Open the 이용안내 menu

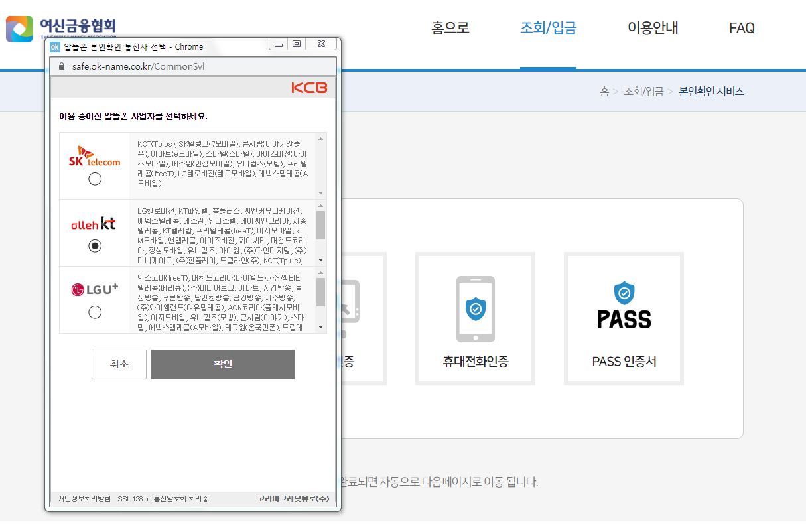pyautogui.click(x=653, y=28)
